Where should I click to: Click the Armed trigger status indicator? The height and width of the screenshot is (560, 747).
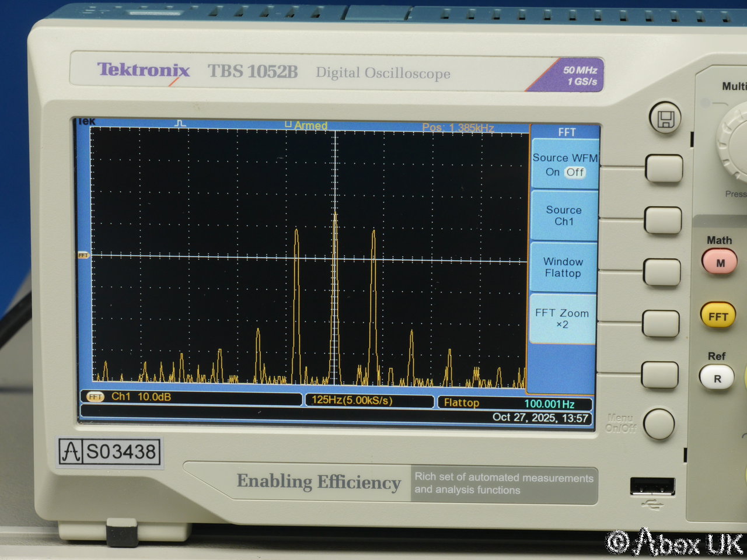(306, 125)
